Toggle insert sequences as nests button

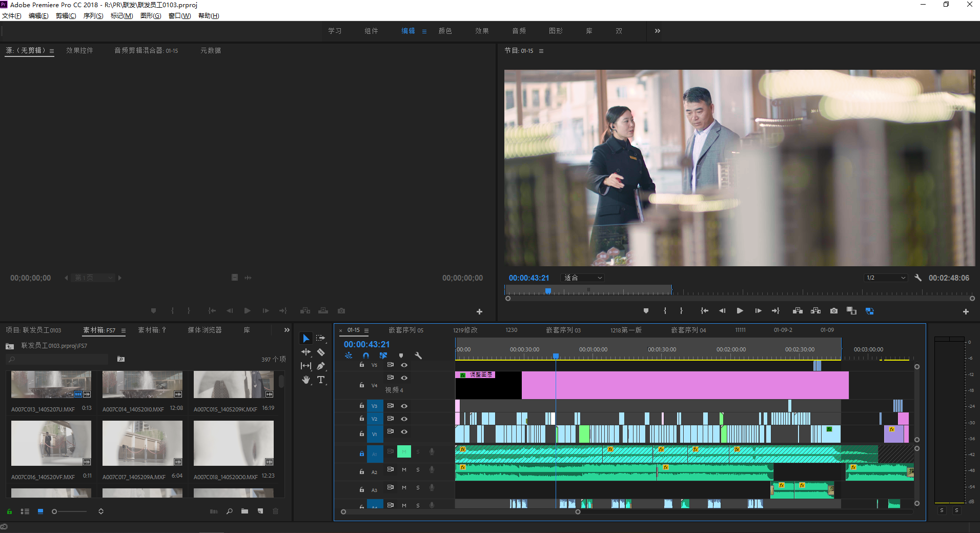[x=349, y=356]
